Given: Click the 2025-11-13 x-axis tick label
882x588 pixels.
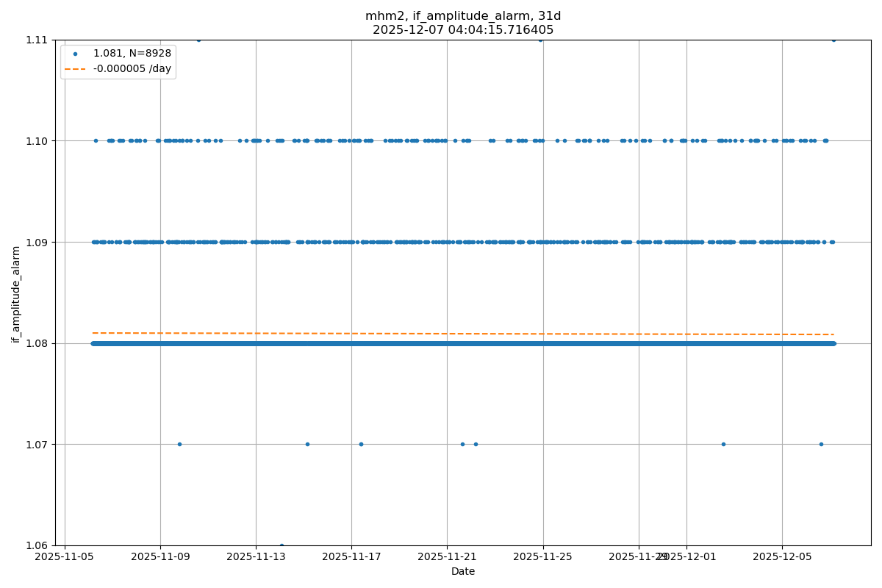Looking at the screenshot, I should click(x=256, y=556).
